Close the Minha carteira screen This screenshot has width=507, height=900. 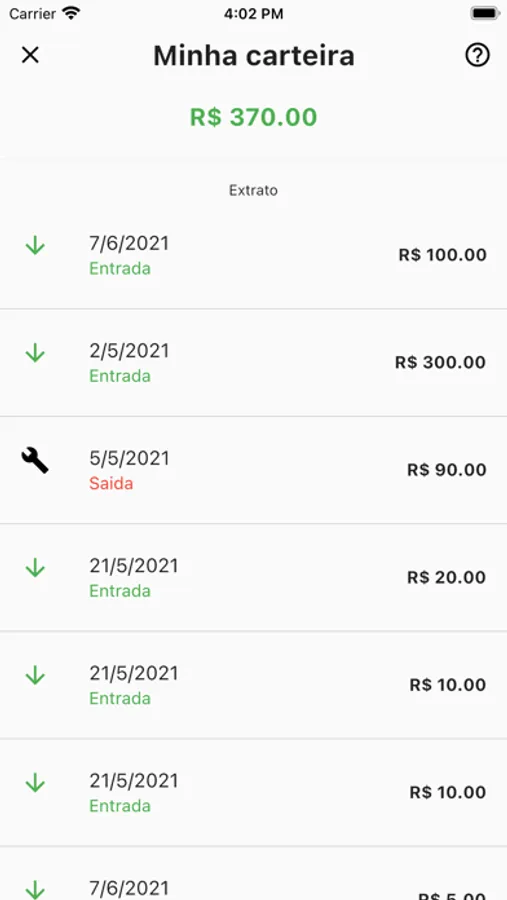point(30,55)
